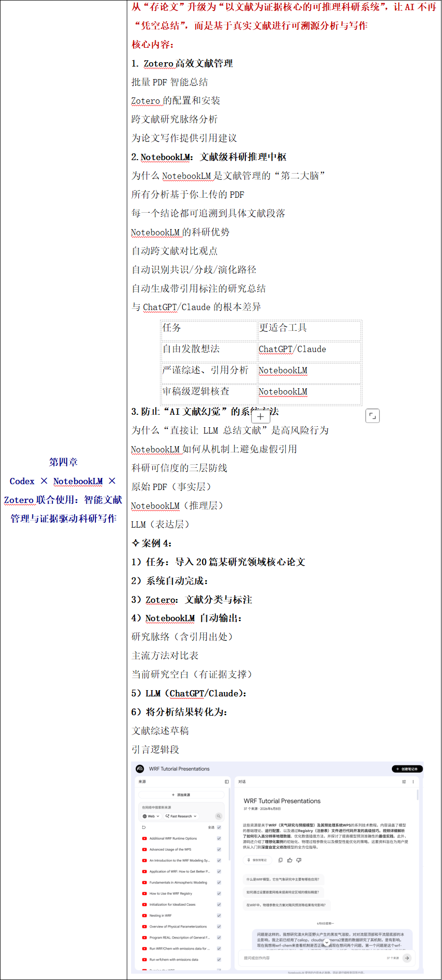Select suggestion 在WRF中，物理参数化方案 question chip
Image resolution: width=442 pixels, height=980 pixels.
(x=286, y=905)
